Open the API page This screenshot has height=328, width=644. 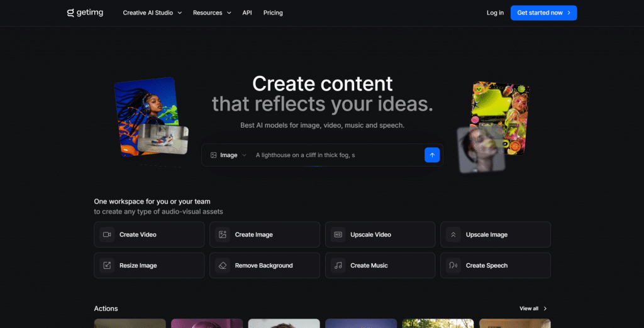(247, 13)
